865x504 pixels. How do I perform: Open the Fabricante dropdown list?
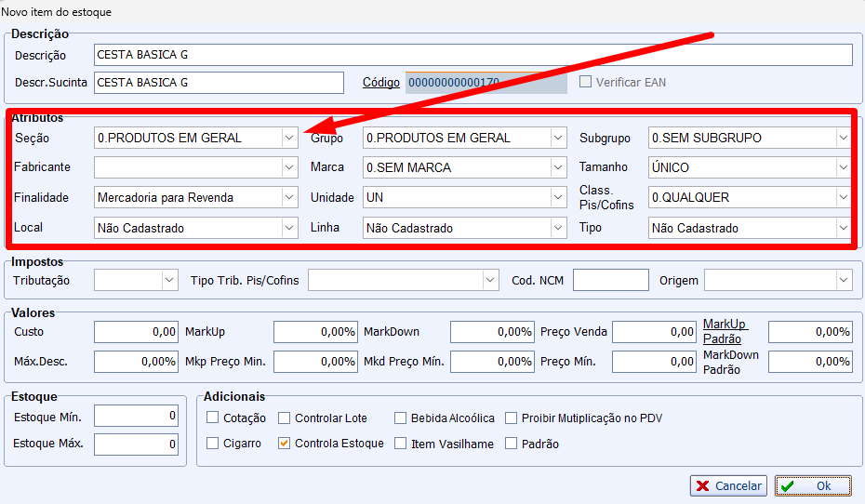(288, 167)
